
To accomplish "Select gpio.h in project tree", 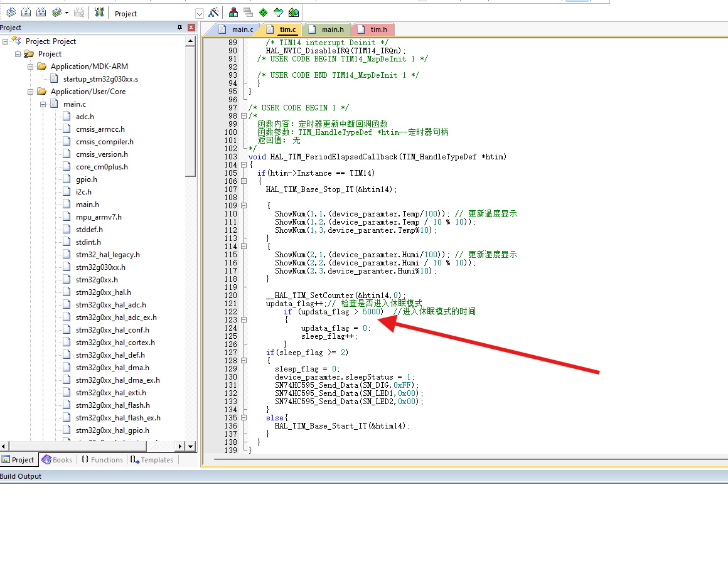I will click(x=87, y=179).
